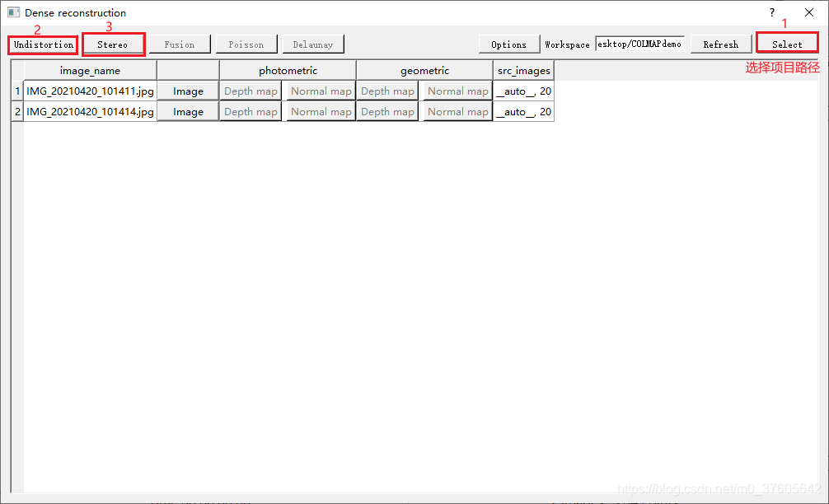Run Poisson mesh reconstruction

(246, 44)
